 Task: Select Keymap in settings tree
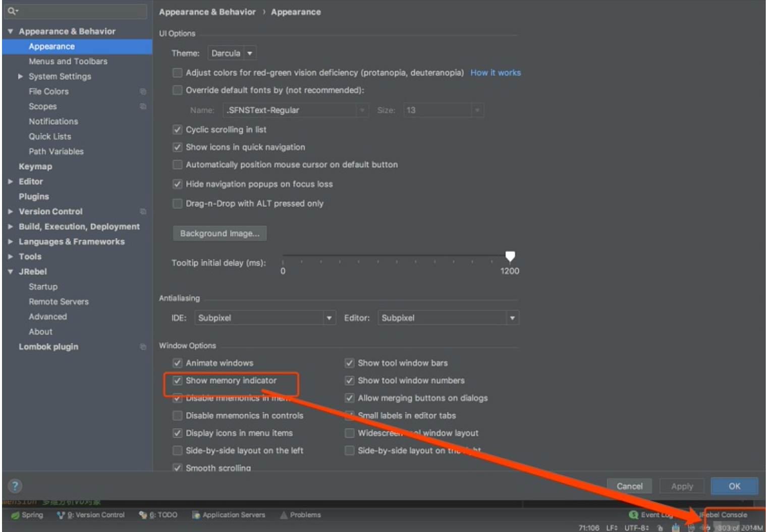35,167
